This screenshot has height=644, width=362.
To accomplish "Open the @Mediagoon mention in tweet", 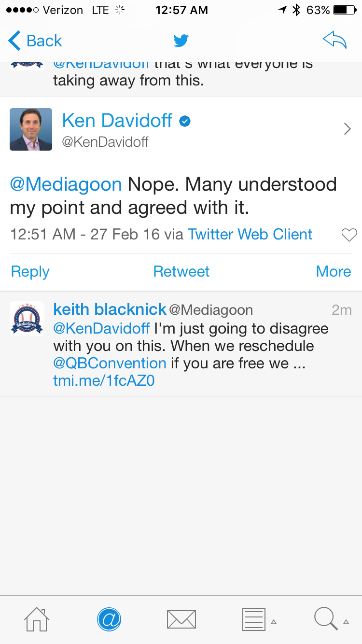I will (x=66, y=184).
